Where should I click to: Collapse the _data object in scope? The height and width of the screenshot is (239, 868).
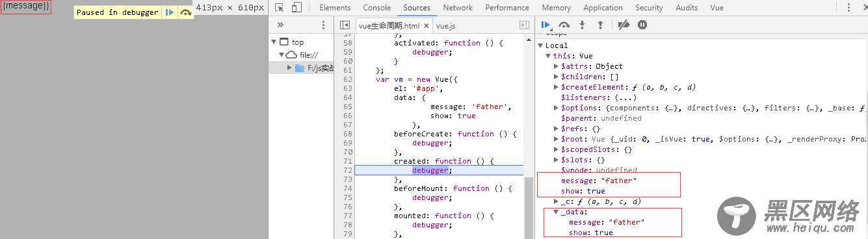tap(556, 212)
